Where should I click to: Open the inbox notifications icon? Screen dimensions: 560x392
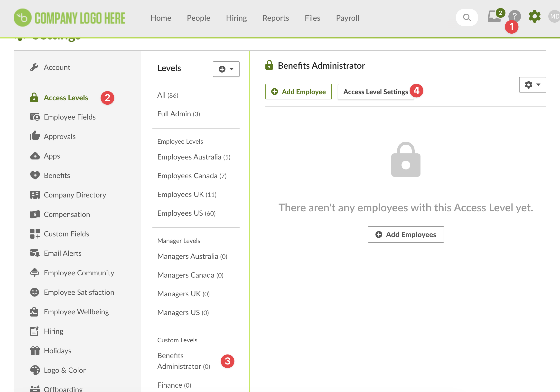coord(494,17)
